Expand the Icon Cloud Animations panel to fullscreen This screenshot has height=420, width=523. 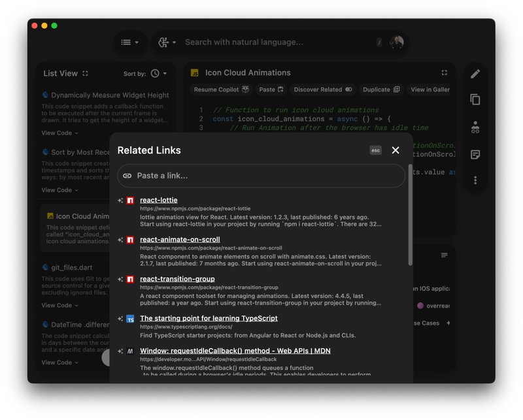(443, 73)
